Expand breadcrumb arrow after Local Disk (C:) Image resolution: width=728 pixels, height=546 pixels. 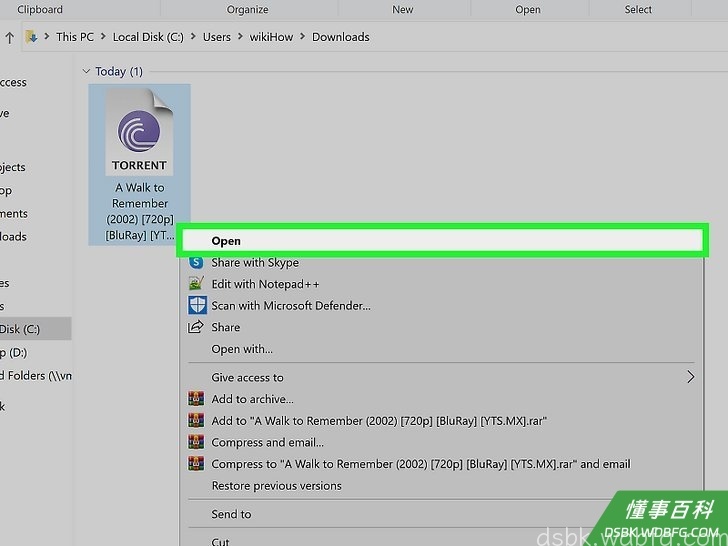click(x=193, y=36)
